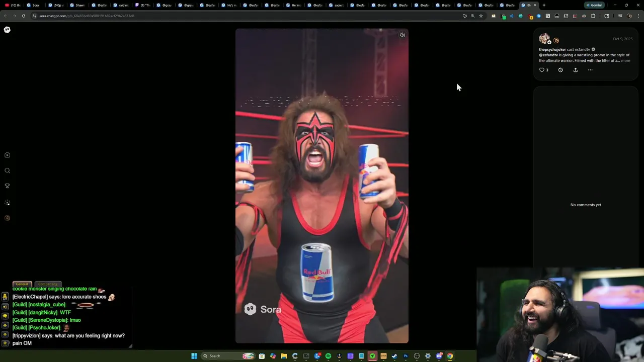Open thepsychojoker username link
The width and height of the screenshot is (644, 362).
pos(552,49)
